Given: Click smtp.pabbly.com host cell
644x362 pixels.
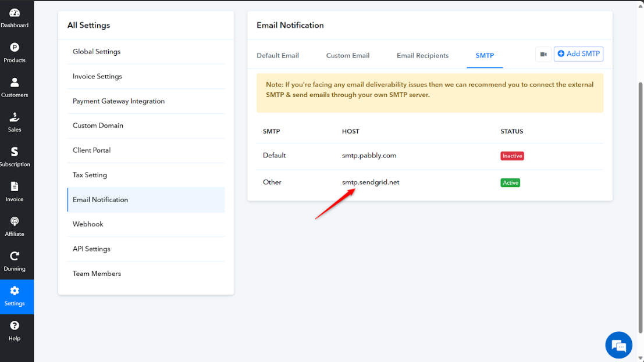Looking at the screenshot, I should [369, 156].
